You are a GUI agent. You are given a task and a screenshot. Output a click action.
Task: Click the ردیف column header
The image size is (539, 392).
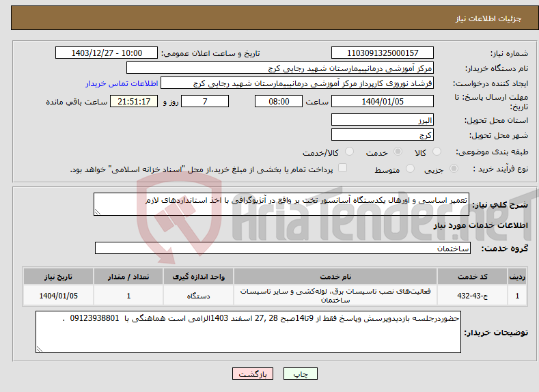517,277
